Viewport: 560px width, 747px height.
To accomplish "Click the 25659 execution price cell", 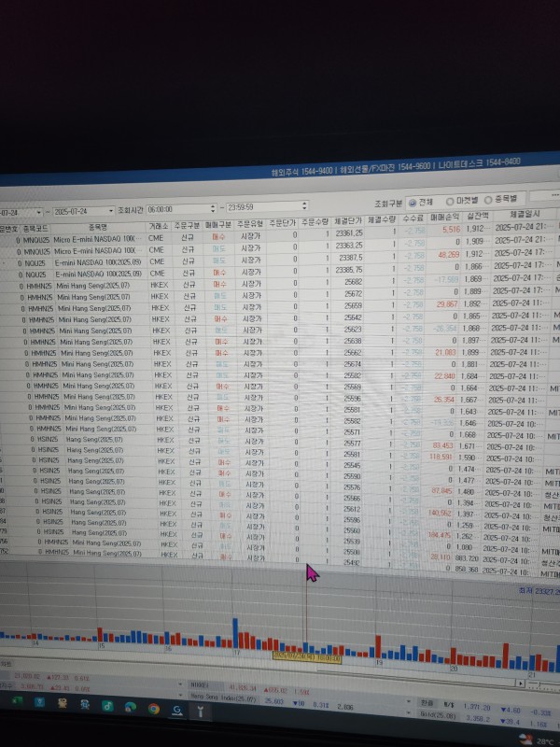I will (x=349, y=305).
